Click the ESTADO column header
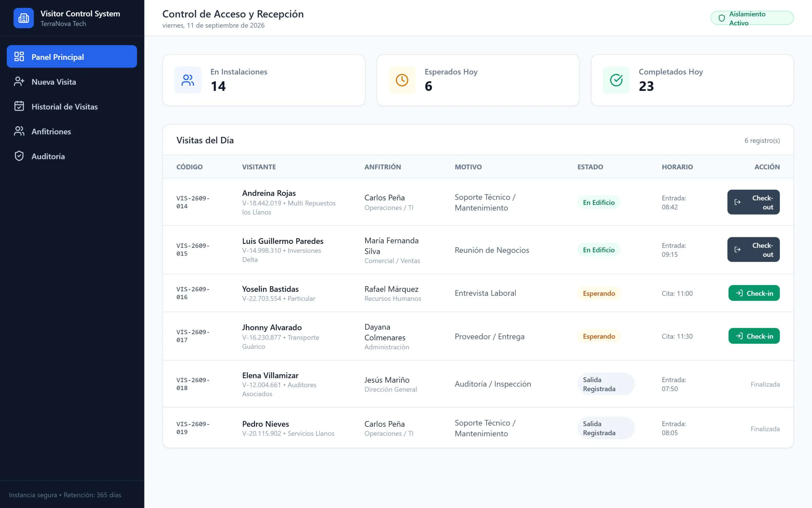 pos(590,167)
